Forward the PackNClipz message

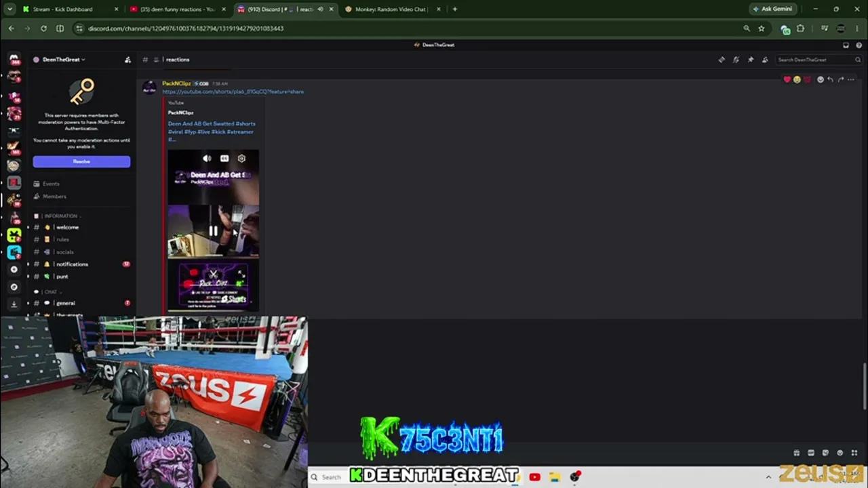click(840, 79)
